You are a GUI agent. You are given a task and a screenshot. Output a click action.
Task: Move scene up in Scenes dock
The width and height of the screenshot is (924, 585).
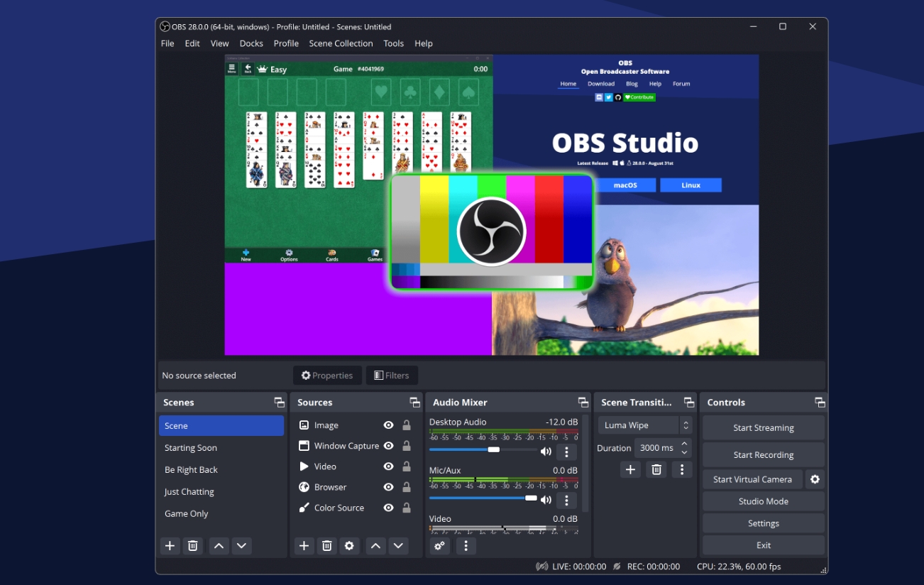(x=219, y=546)
